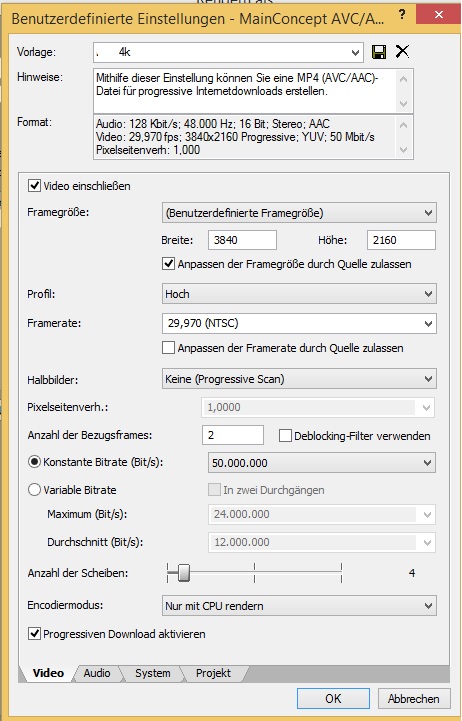Click into the Breite width field

click(242, 240)
